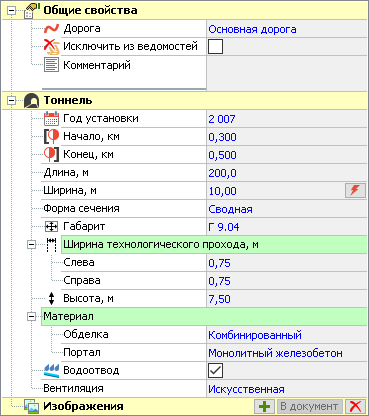
Task: Select the Ширина, м row label
Action: 70,191
